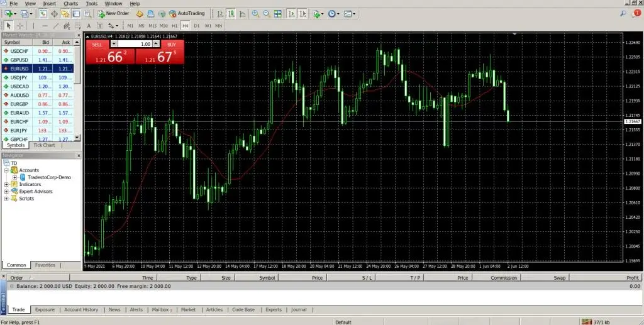Select GBPUSD in Market Watch
This screenshot has height=325, width=644.
tap(37, 60)
